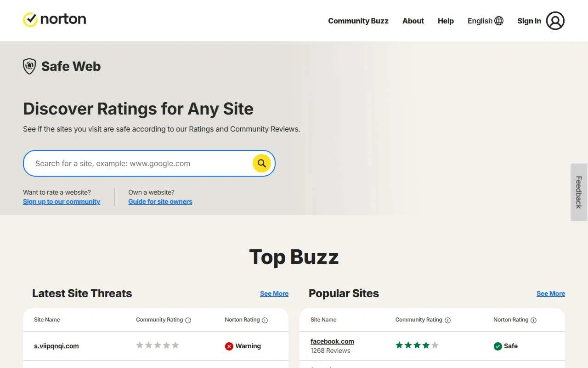Click the Top Buzz heading
This screenshot has width=588, height=368.
[x=294, y=257]
